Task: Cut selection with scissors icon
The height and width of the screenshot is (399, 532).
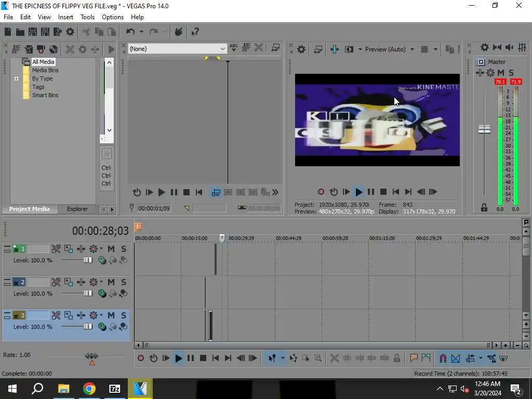Action: pyautogui.click(x=87, y=32)
